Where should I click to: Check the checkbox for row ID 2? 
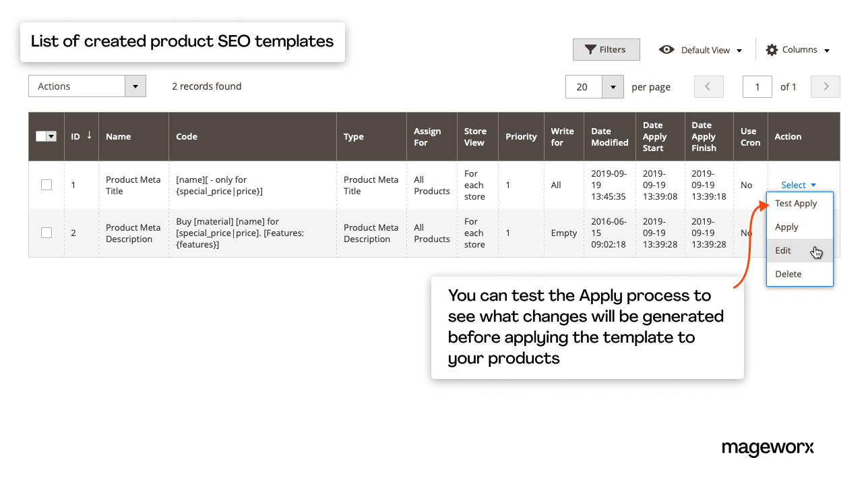(x=46, y=233)
